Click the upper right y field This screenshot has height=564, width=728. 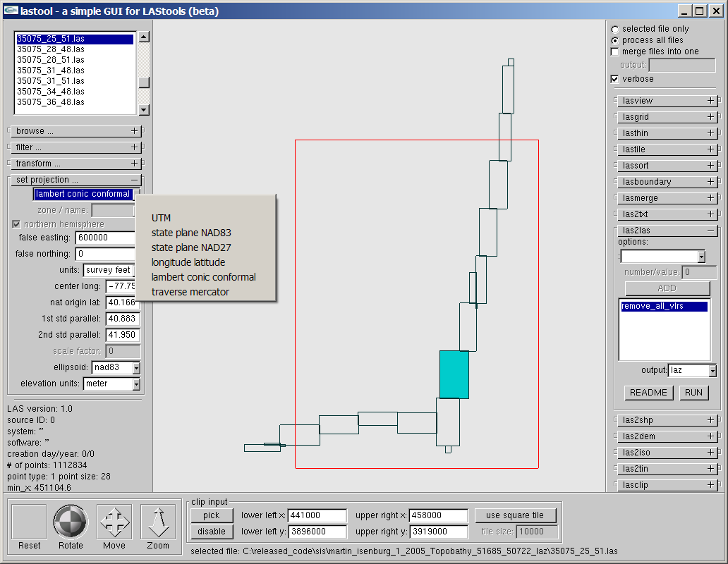[439, 532]
